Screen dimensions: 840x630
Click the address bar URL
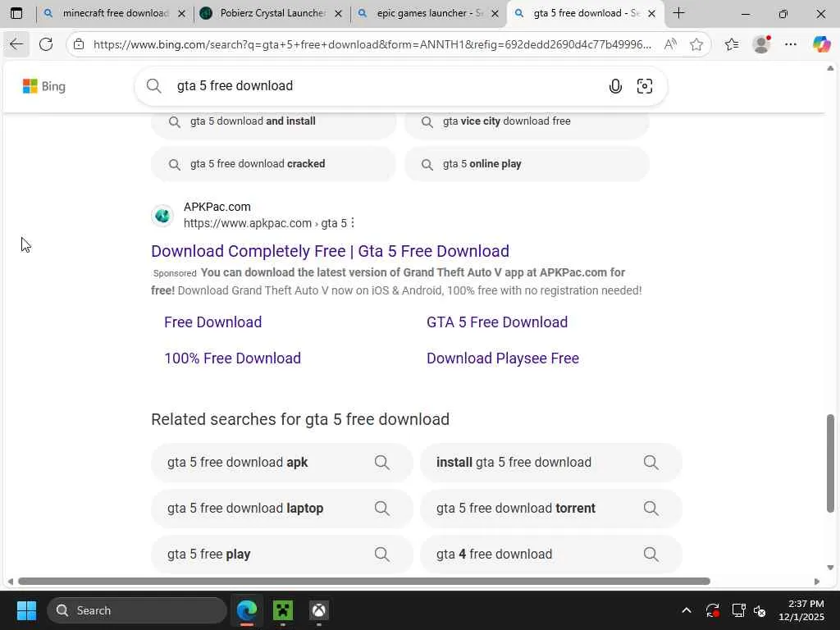pyautogui.click(x=372, y=44)
